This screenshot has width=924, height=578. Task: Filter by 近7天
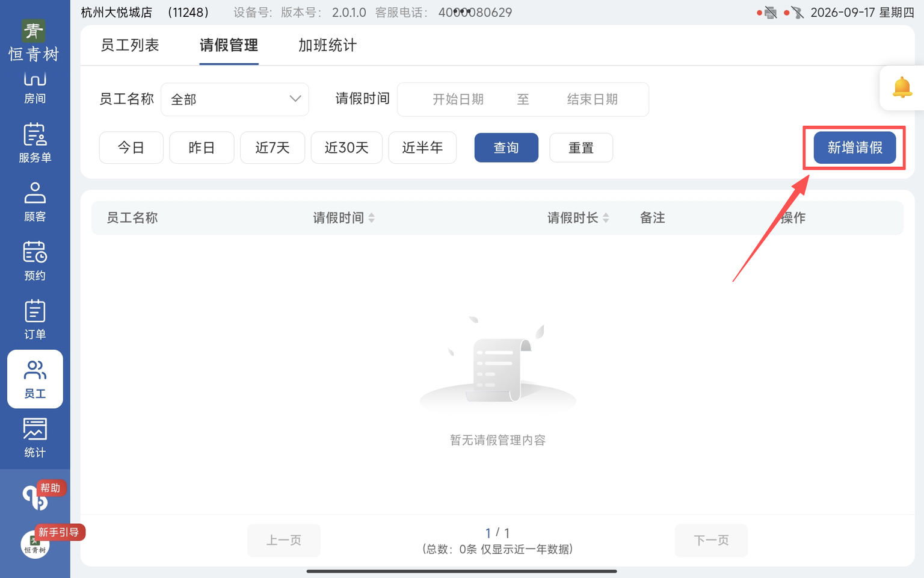[x=273, y=148]
